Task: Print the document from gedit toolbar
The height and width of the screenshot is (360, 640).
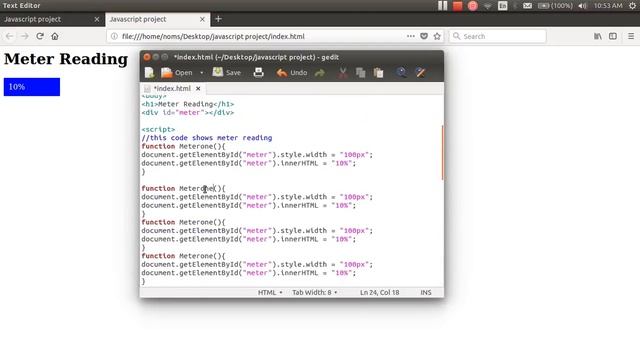Action: point(258,73)
